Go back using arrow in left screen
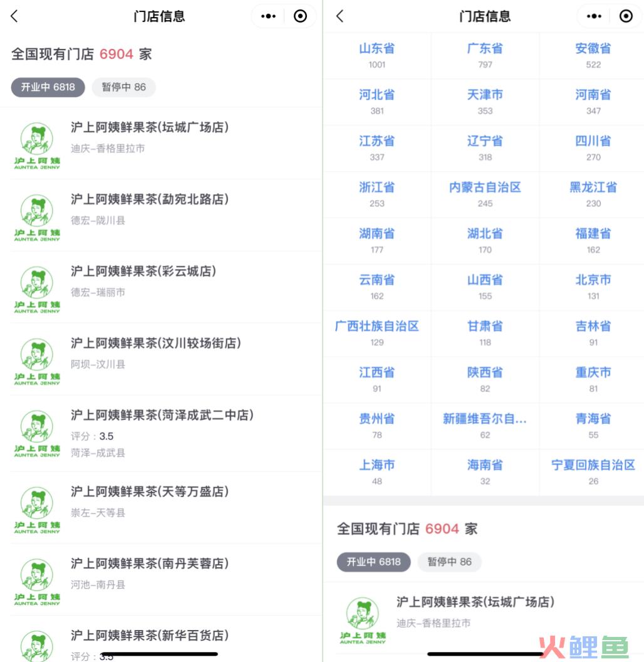 (14, 16)
